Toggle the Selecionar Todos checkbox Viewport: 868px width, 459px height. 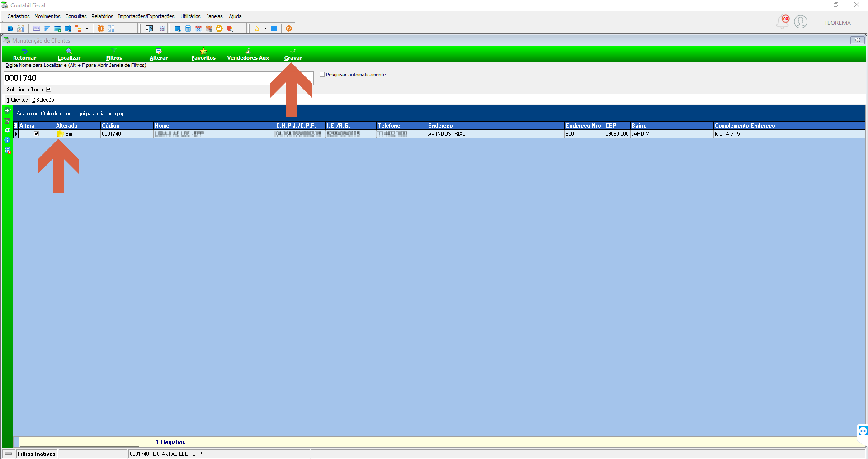coord(49,90)
